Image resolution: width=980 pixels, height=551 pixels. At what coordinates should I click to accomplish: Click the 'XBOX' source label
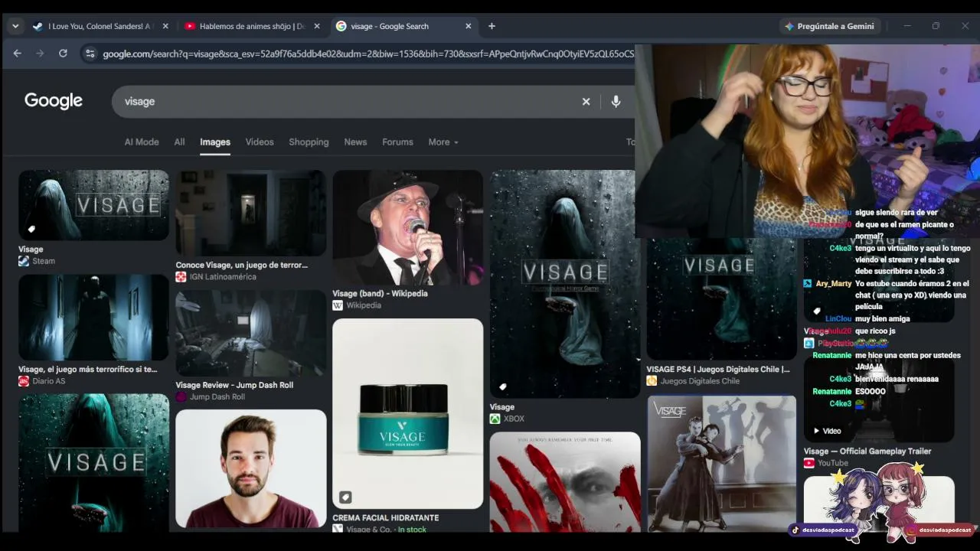(514, 419)
